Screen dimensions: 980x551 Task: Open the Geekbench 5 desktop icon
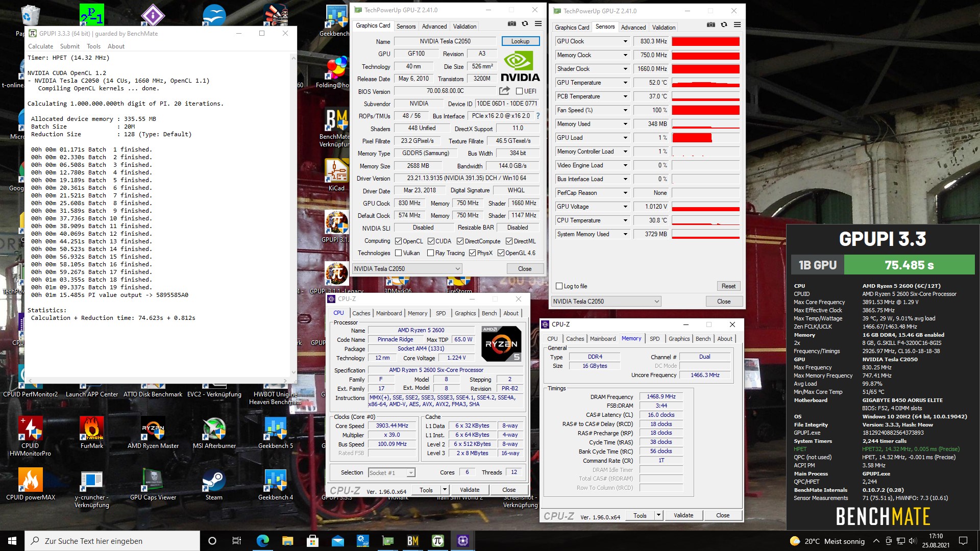[276, 433]
